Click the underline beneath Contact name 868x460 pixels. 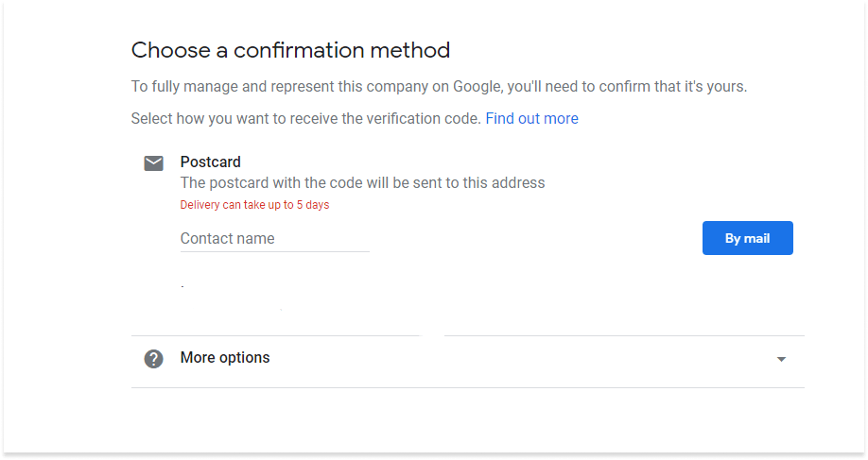274,251
